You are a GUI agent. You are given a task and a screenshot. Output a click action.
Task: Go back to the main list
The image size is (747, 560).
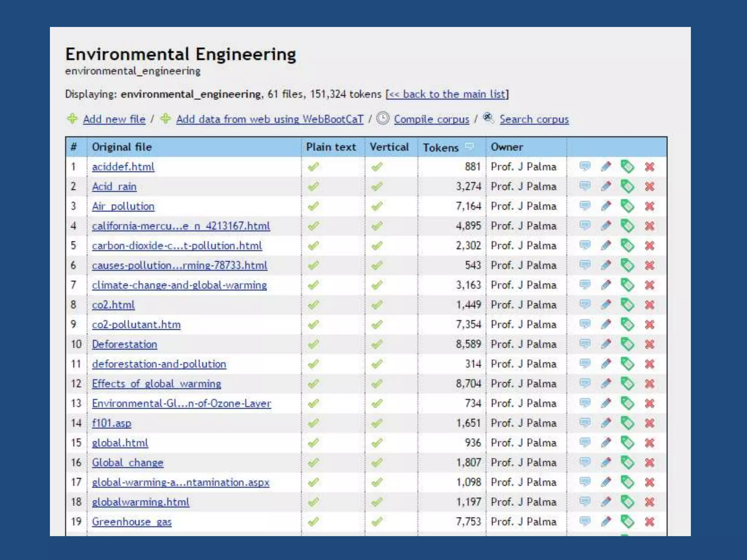coord(447,94)
